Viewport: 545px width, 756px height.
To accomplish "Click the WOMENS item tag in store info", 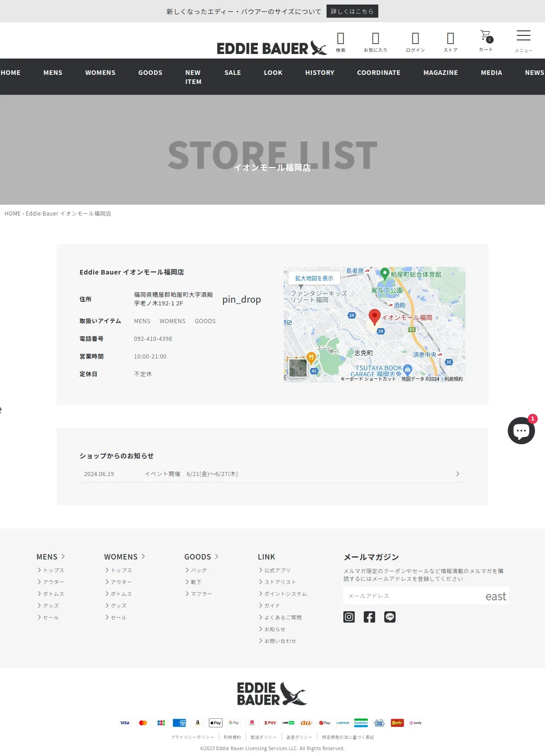I will click(x=173, y=321).
